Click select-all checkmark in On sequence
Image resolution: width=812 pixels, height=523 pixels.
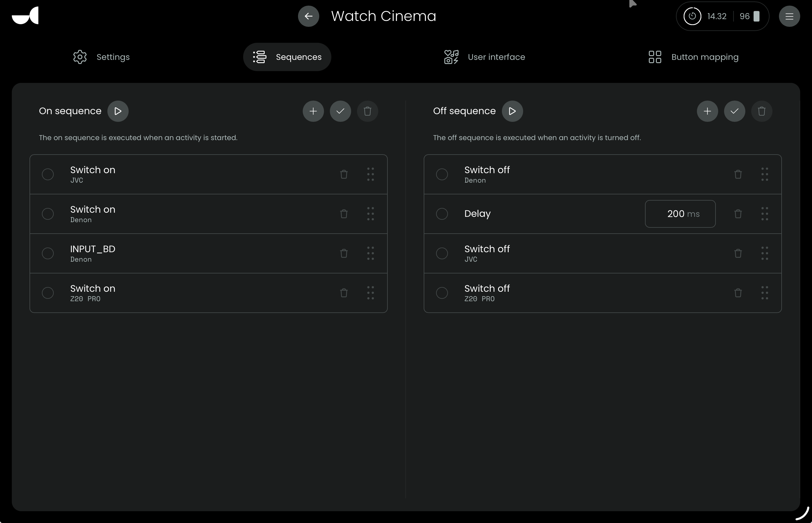click(340, 111)
